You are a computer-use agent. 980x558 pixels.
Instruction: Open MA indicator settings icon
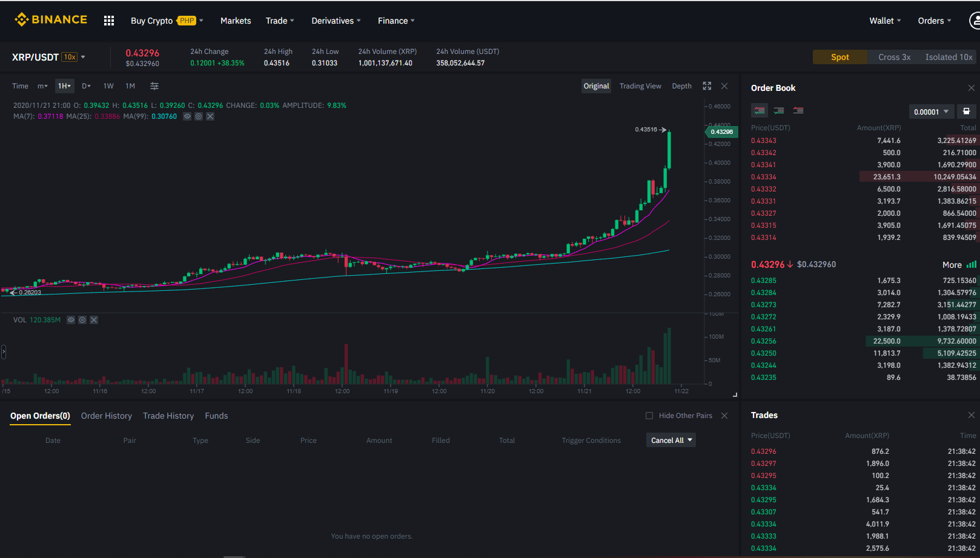tap(199, 116)
